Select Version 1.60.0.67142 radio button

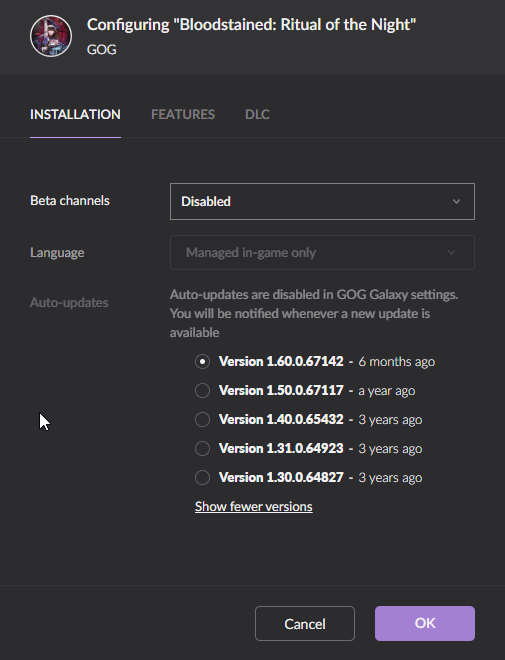coord(202,362)
